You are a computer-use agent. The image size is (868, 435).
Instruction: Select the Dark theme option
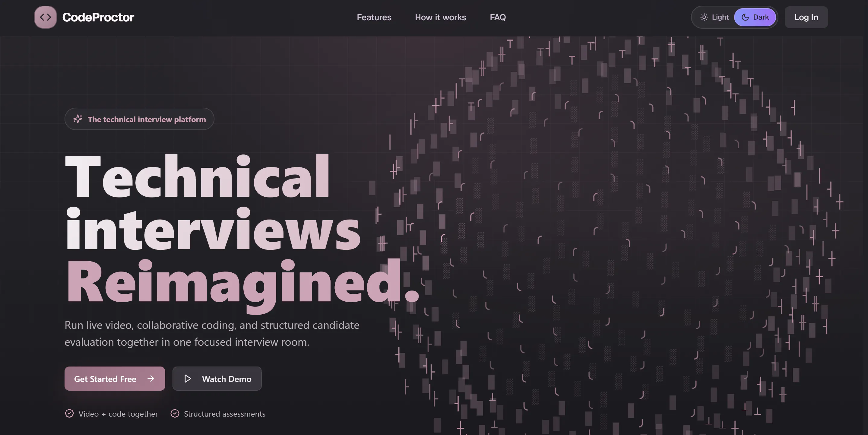click(x=755, y=17)
